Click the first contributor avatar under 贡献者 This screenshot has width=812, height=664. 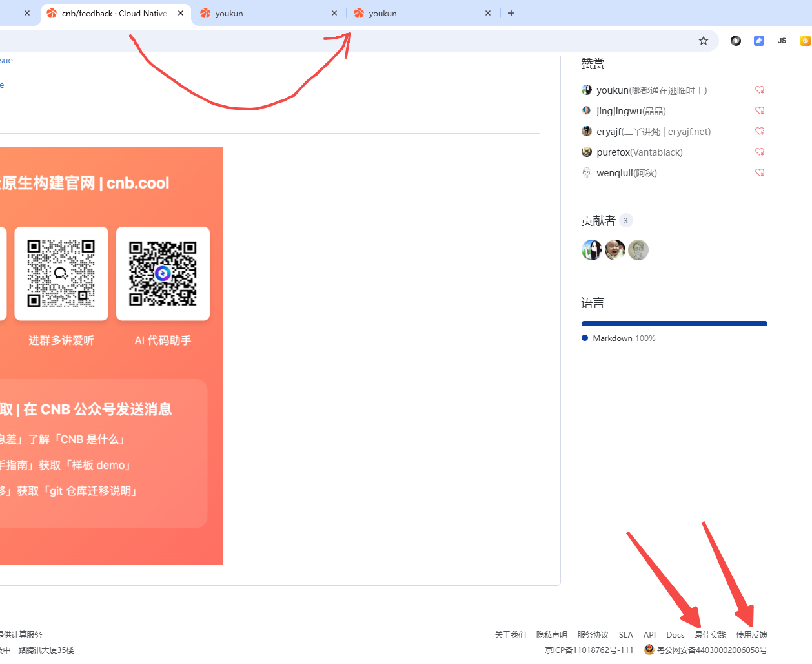(592, 249)
